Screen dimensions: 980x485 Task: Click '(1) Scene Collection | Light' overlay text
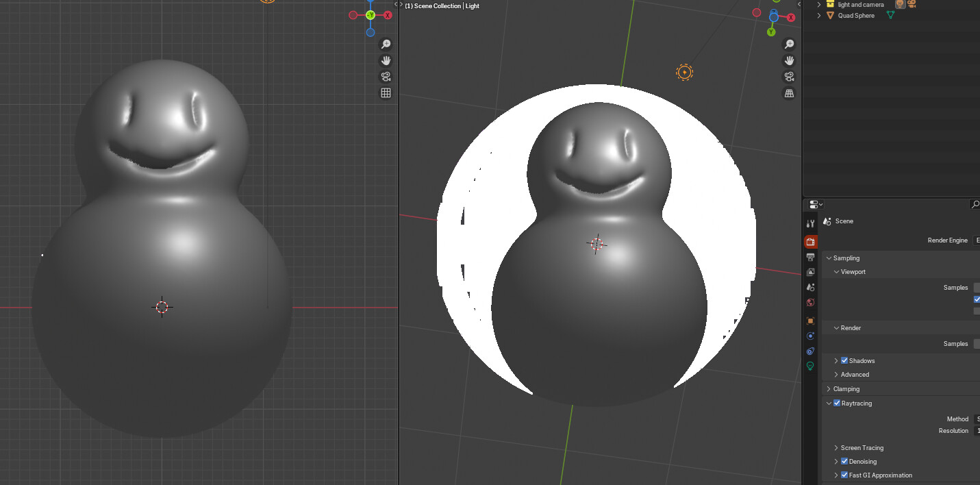click(x=442, y=6)
